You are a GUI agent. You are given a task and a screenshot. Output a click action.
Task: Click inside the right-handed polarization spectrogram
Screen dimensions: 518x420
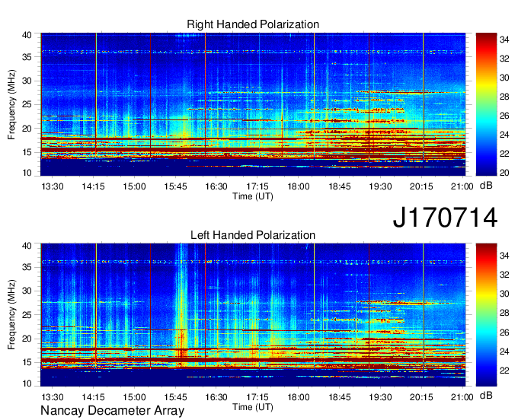tap(253, 104)
